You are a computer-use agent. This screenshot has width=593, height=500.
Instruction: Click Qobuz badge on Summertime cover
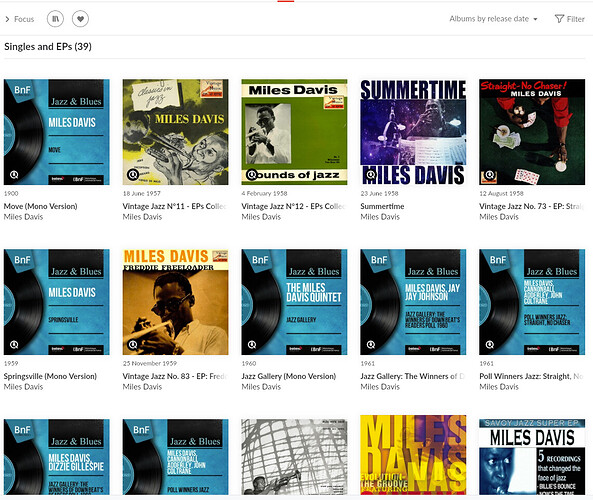(371, 175)
